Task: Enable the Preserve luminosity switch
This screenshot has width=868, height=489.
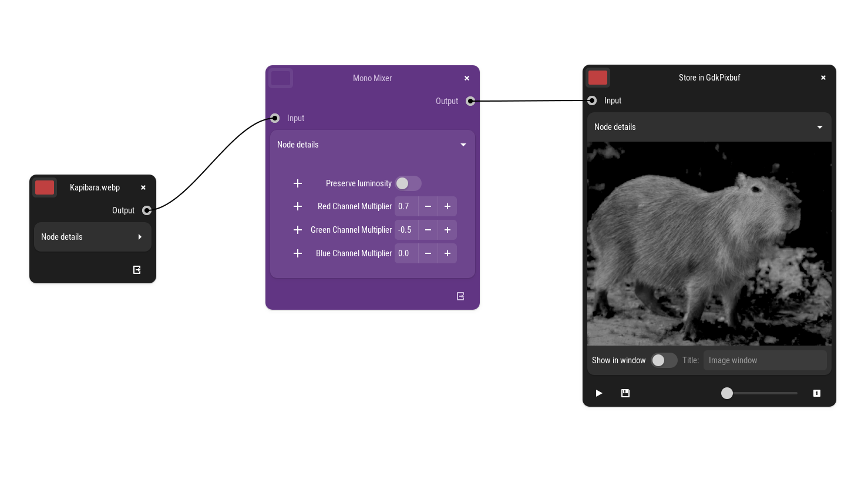Action: pos(408,183)
